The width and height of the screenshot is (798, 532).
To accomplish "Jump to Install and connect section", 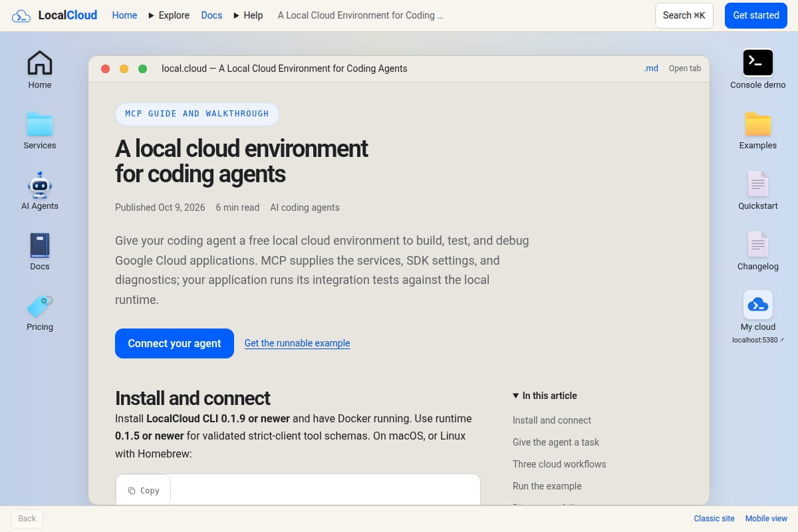I will coord(552,420).
